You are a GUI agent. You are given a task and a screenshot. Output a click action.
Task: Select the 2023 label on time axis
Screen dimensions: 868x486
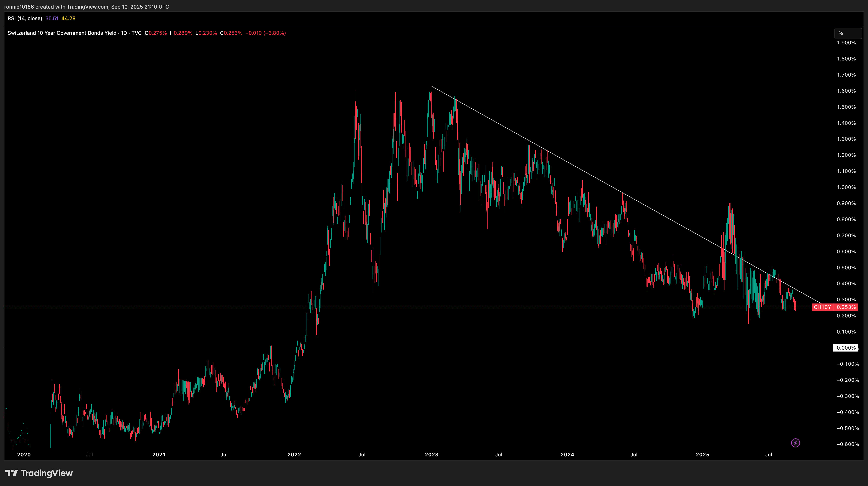point(431,455)
